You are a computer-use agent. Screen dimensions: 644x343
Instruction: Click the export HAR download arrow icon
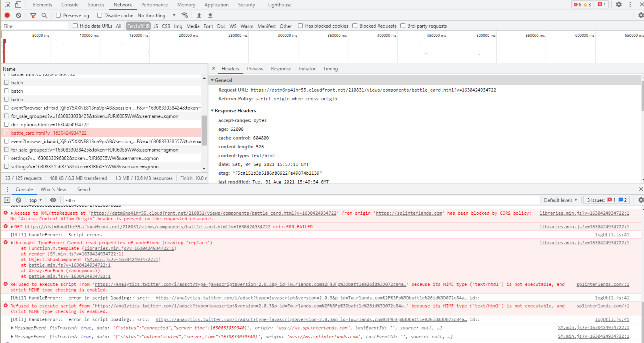(x=210, y=15)
